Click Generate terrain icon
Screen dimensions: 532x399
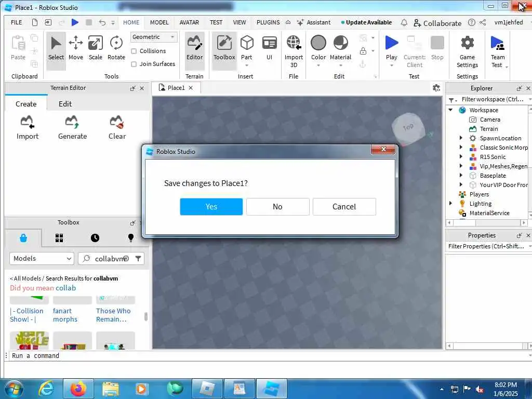(x=72, y=128)
